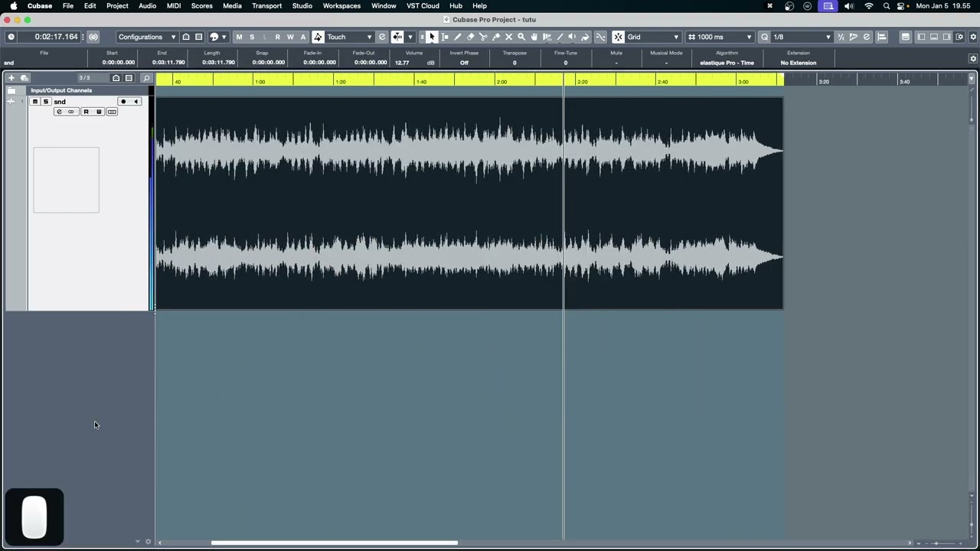Toggle Snap to Zero Crossing button
Viewport: 980px width, 551px height.
click(x=600, y=37)
